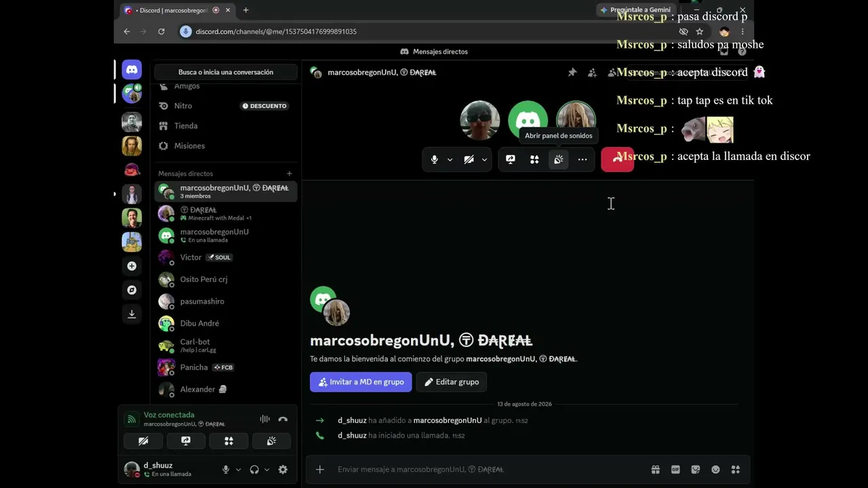The width and height of the screenshot is (868, 488).
Task: Open user settings gear
Action: click(283, 470)
